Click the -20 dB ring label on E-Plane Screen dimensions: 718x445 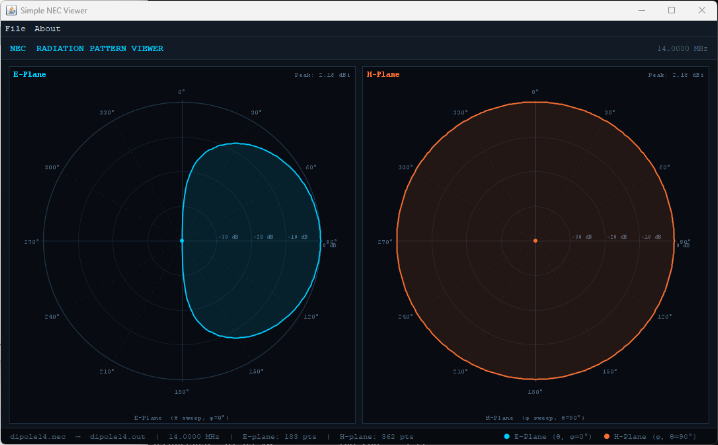click(263, 237)
